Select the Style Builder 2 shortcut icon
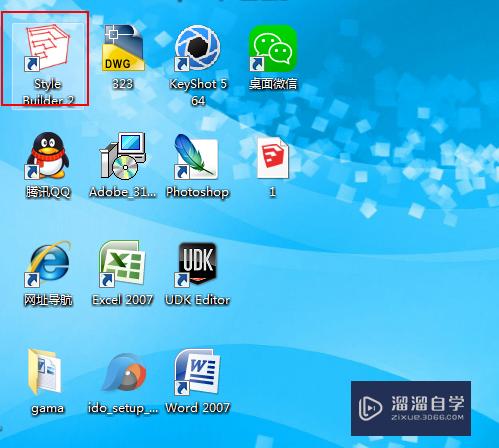This screenshot has height=448, width=499. tap(48, 48)
